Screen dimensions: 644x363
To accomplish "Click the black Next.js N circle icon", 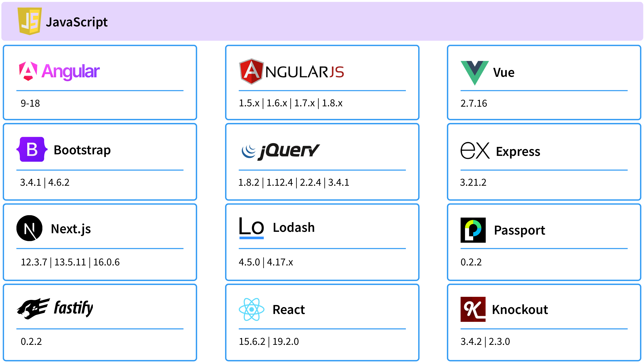I will pyautogui.click(x=29, y=228).
